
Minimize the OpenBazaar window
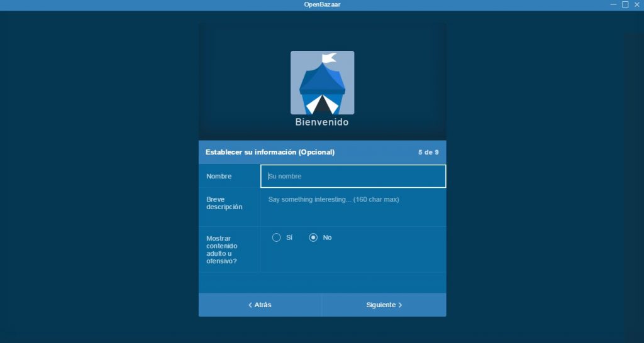pos(613,4)
